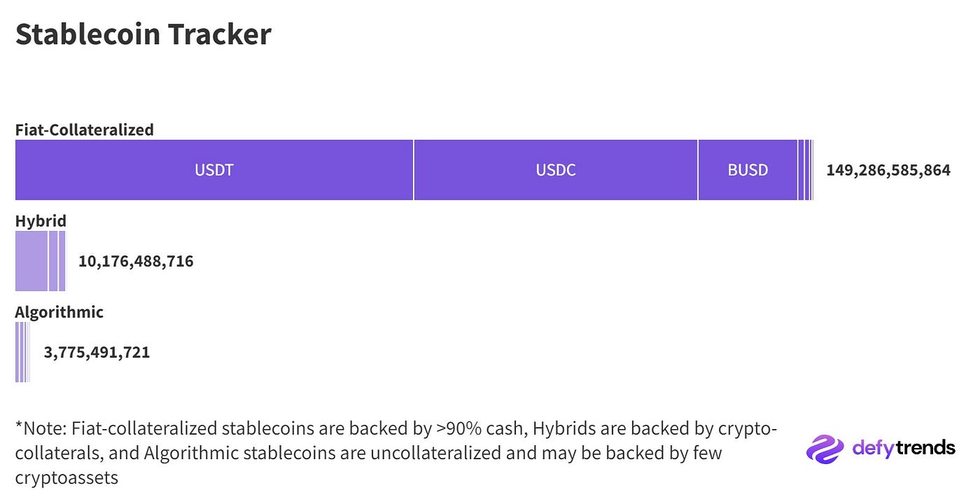Click the word 'cryptoassets' ending the footnote
Screen dimensions: 980x490
coord(66,478)
